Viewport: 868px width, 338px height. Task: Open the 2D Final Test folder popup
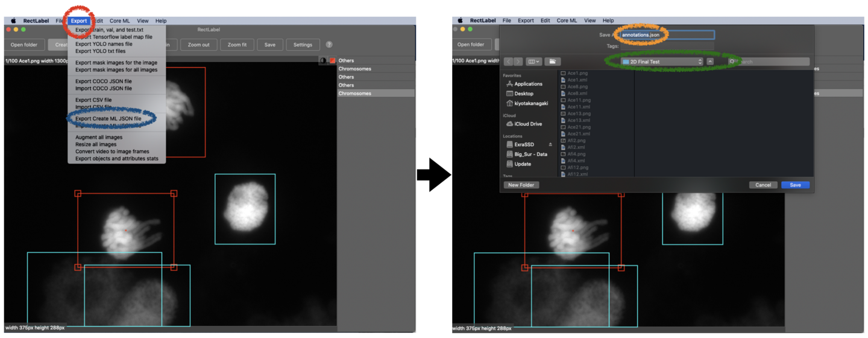click(662, 62)
